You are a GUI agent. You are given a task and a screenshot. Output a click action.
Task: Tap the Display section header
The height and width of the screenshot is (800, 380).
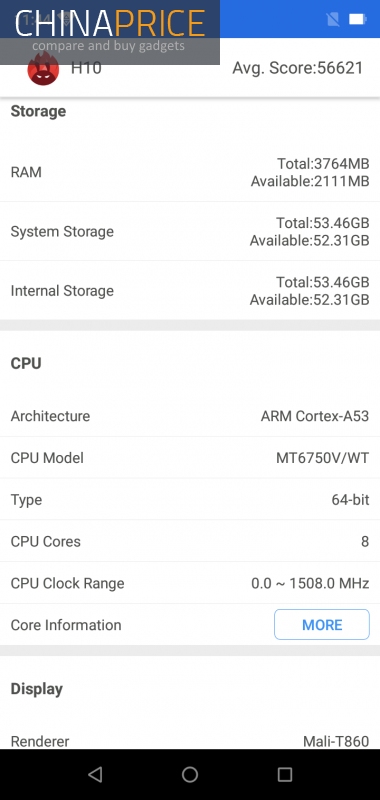click(37, 689)
